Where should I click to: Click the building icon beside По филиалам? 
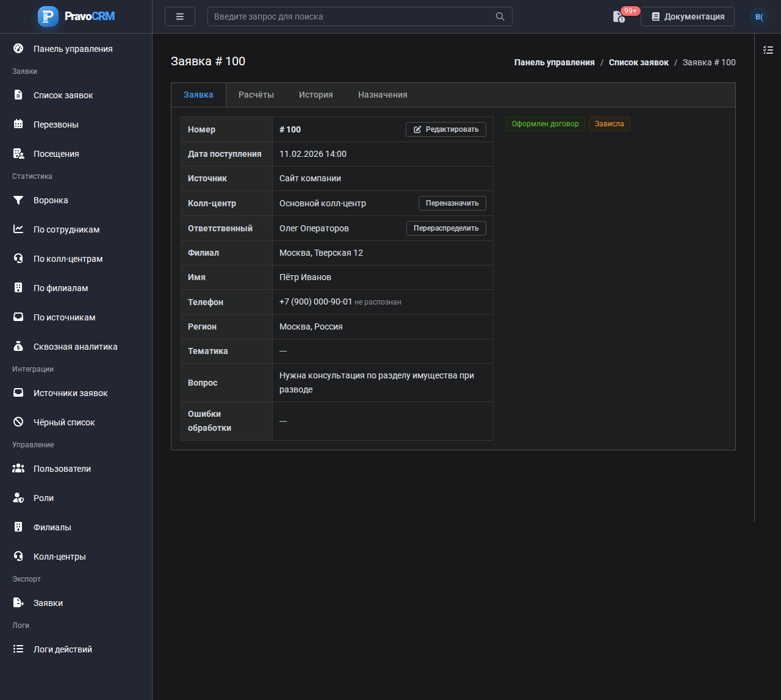pos(18,288)
